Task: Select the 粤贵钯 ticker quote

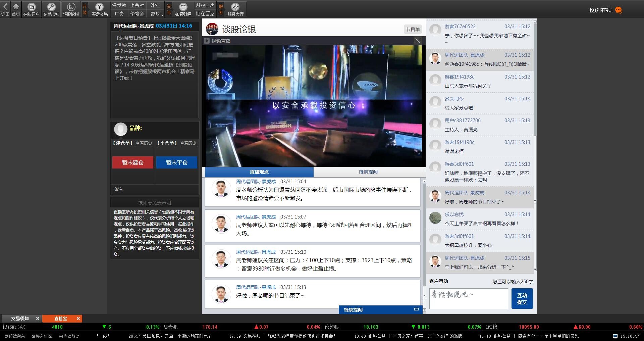Action: pyautogui.click(x=241, y=327)
